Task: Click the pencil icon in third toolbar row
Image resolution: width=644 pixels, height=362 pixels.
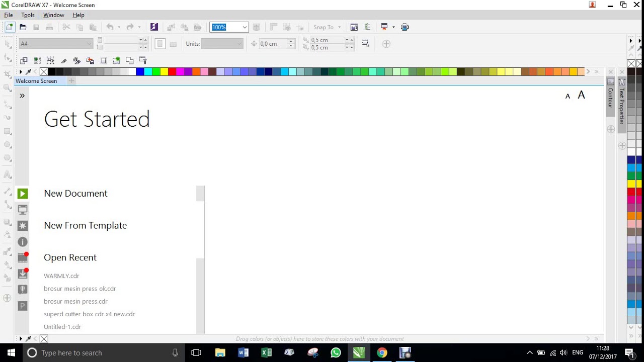Action: coord(64,61)
